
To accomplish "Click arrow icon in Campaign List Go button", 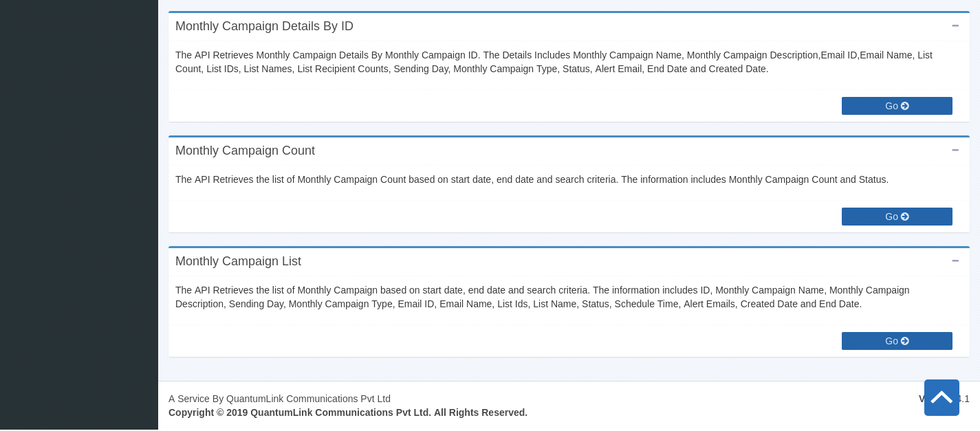I will tap(905, 341).
